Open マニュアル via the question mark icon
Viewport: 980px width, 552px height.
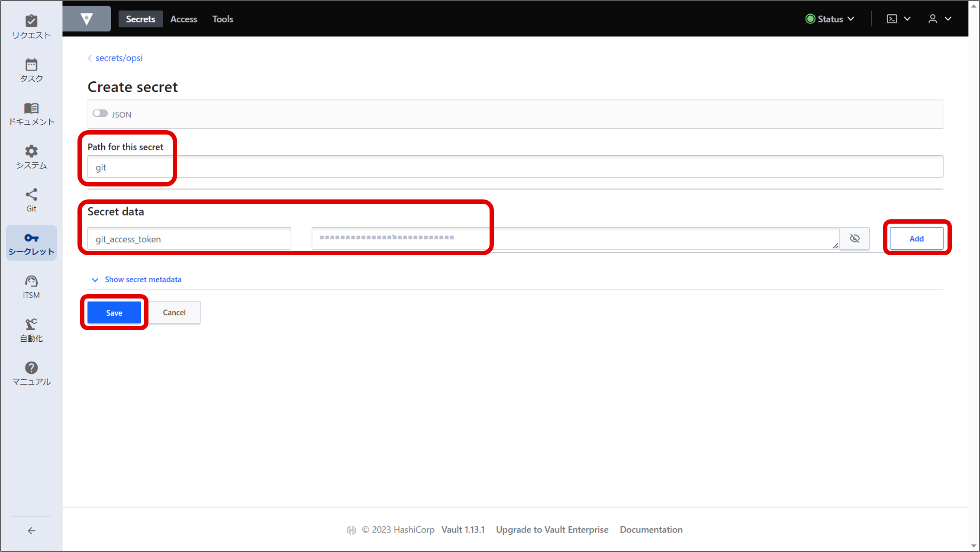point(31,372)
